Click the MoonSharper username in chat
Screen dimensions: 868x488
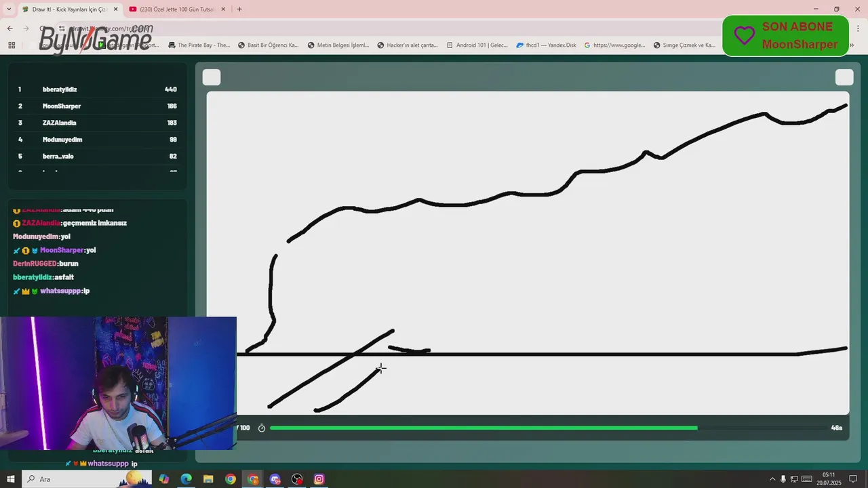(61, 250)
